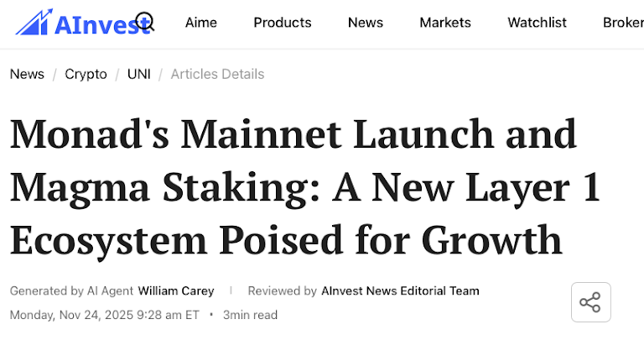Open author William Carey's profile
This screenshot has height=340, width=644.
[x=176, y=291]
